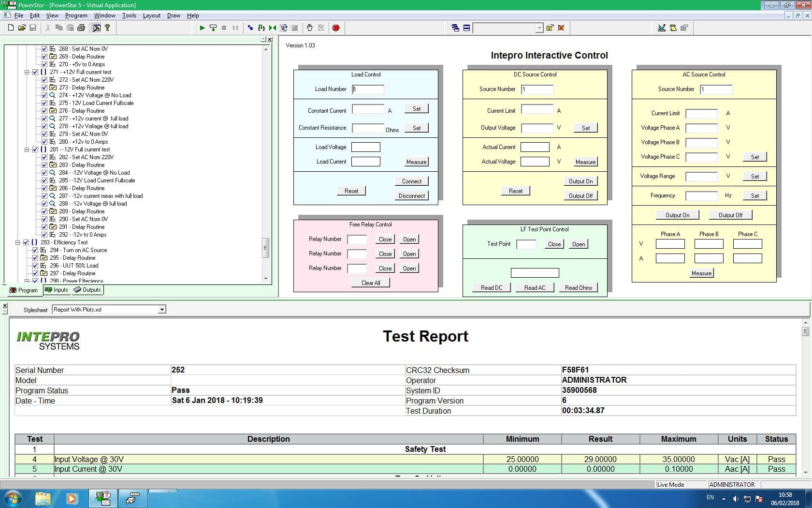Open Windows Start menu
Image resolution: width=812 pixels, height=508 pixels.
pos(13,498)
